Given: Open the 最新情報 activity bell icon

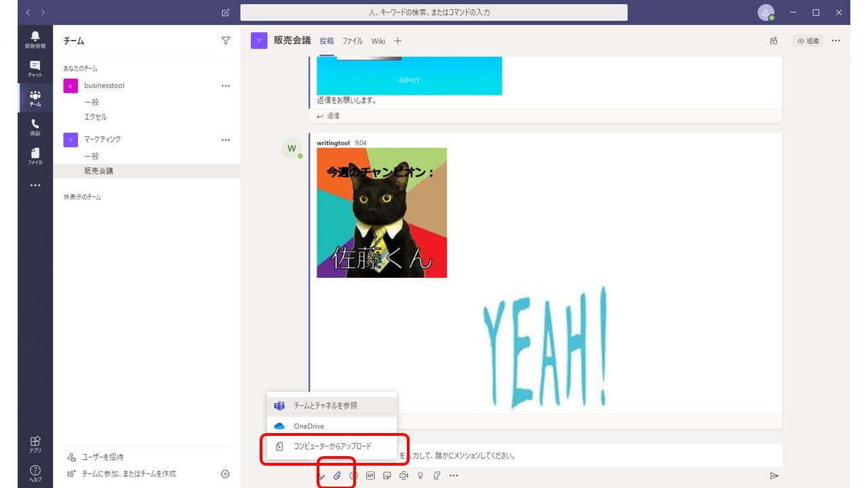Looking at the screenshot, I should point(35,39).
